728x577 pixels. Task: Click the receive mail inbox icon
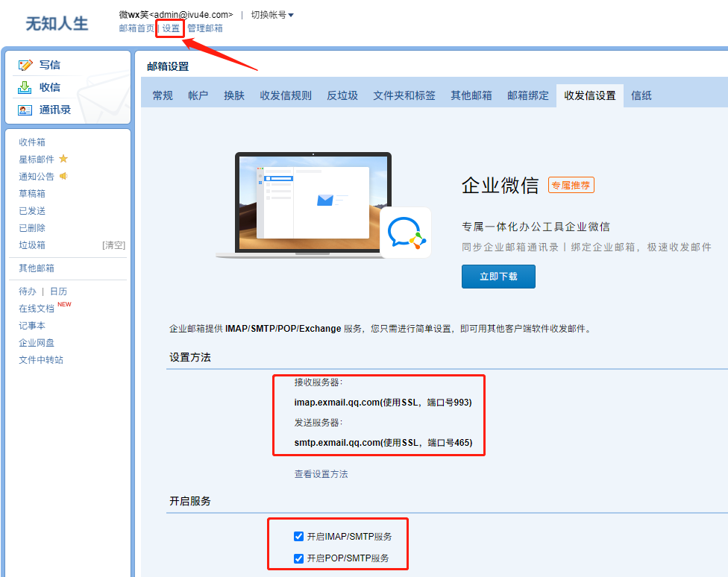coord(25,87)
